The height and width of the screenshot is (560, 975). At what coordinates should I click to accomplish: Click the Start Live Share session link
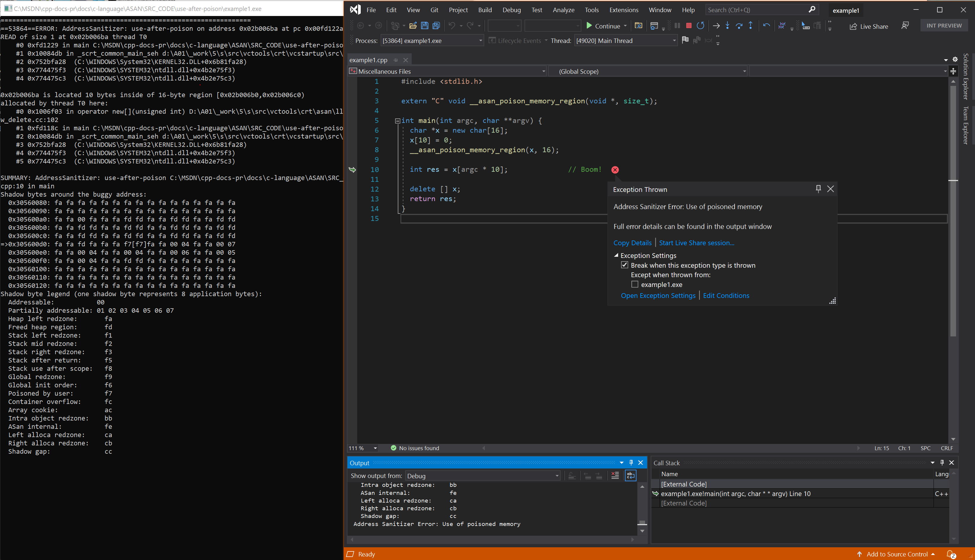click(x=696, y=243)
